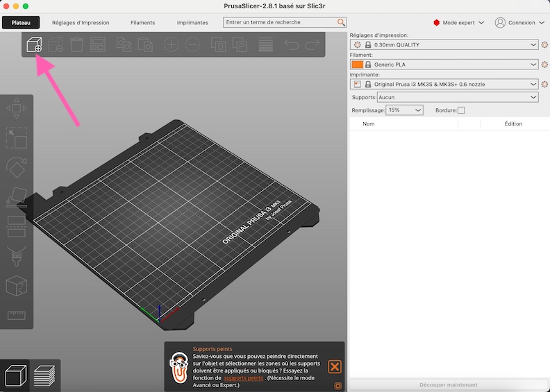Click the Remove instance minus icon

[192, 44]
